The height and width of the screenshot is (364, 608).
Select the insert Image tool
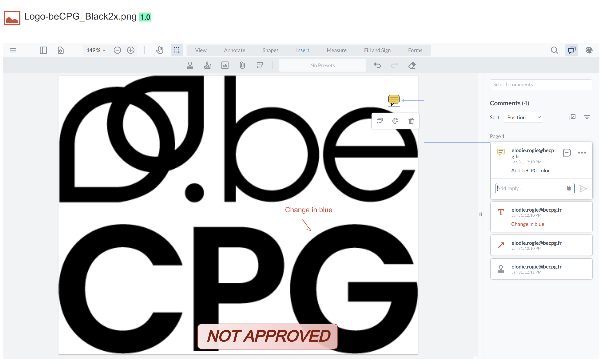pyautogui.click(x=225, y=65)
